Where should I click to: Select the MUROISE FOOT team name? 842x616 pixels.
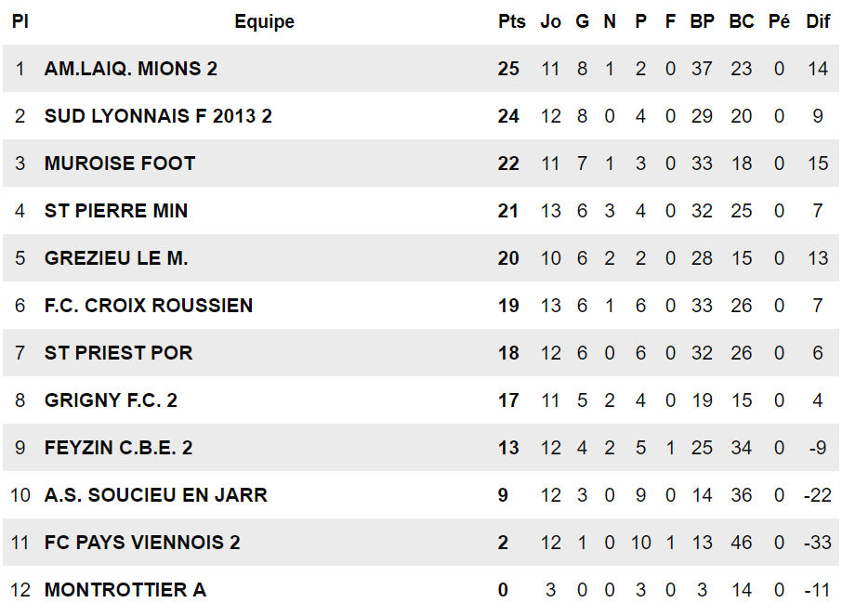tap(120, 164)
